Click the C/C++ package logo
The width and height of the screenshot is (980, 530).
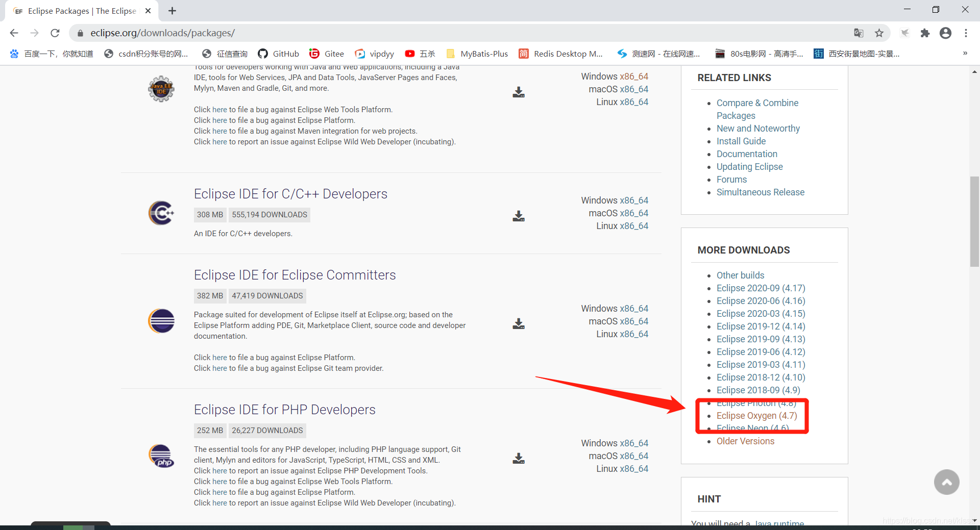click(161, 213)
